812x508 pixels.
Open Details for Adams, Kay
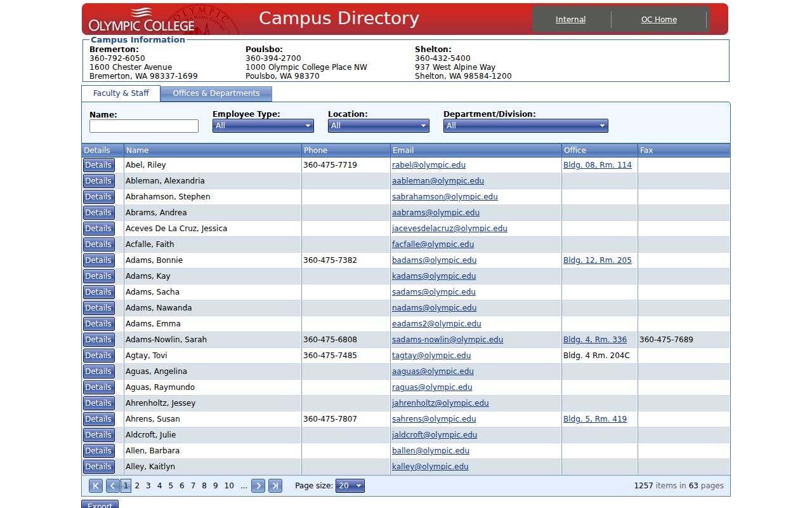tap(98, 276)
